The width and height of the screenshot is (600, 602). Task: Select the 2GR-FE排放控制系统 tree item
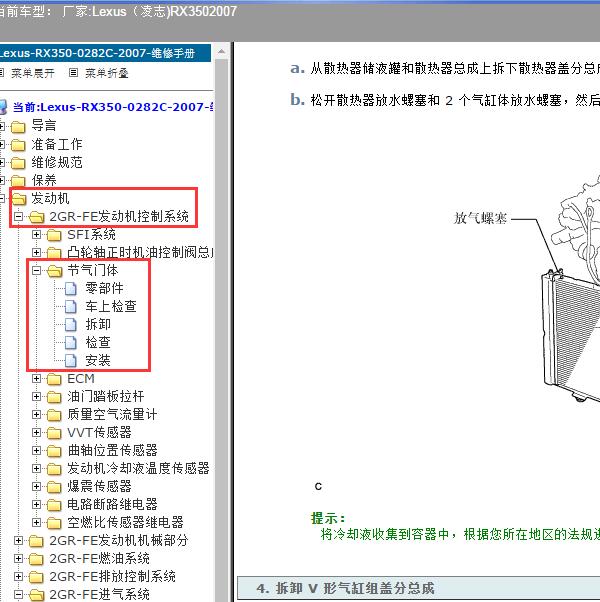pyautogui.click(x=112, y=577)
